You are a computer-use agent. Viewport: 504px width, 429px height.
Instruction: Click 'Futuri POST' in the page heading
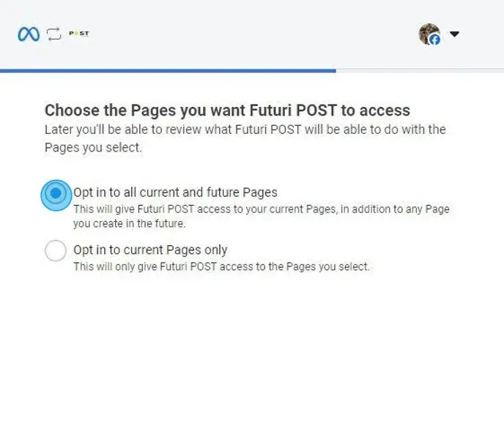click(288, 111)
